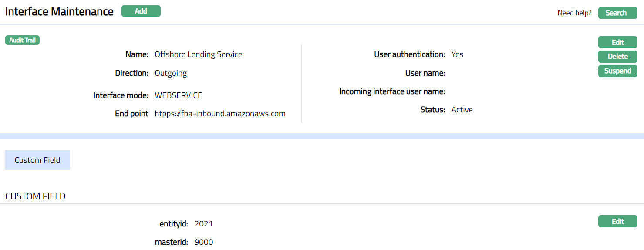The height and width of the screenshot is (250, 644).
Task: Switch to the Custom Field tab
Action: pyautogui.click(x=37, y=160)
